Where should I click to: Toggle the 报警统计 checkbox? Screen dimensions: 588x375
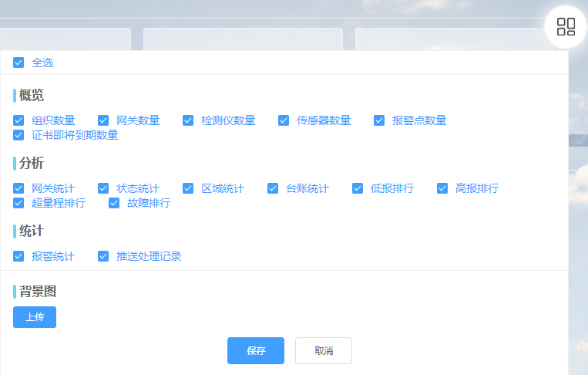18,256
